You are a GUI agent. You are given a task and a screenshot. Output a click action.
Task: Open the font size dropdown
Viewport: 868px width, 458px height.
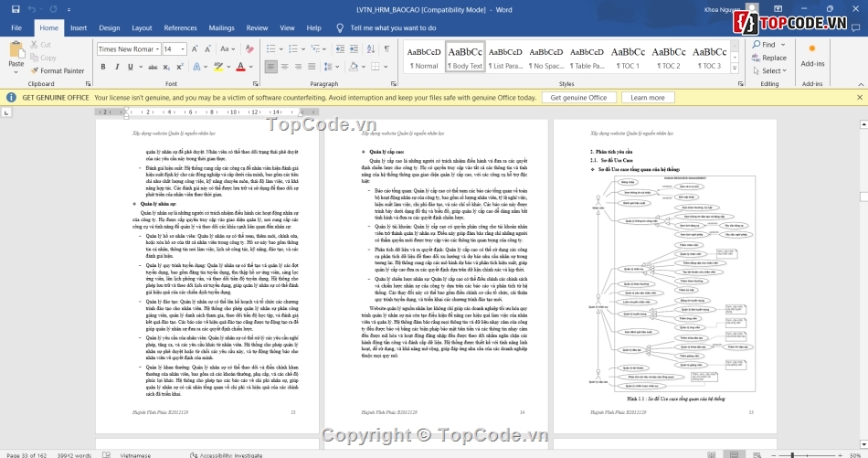tap(183, 48)
